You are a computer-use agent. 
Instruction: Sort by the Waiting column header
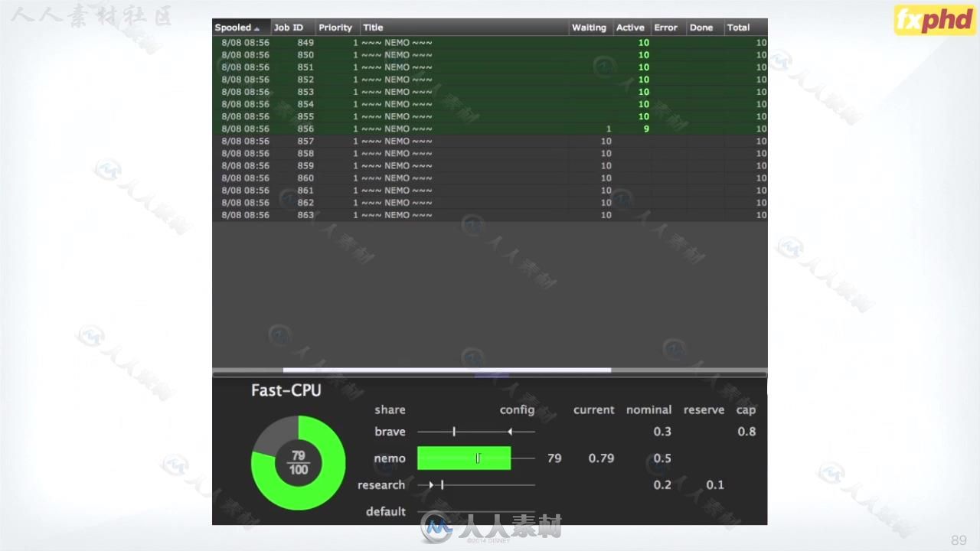(x=591, y=28)
